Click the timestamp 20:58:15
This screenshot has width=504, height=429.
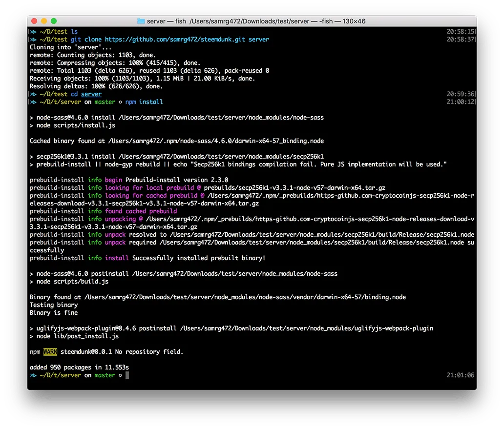tap(461, 31)
